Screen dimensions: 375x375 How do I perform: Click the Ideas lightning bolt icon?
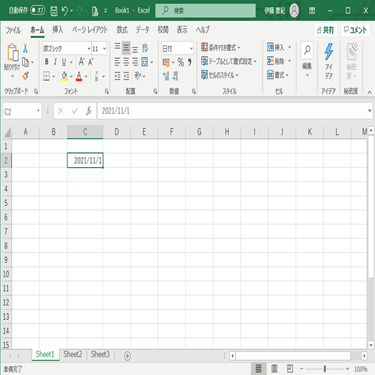[x=329, y=52]
